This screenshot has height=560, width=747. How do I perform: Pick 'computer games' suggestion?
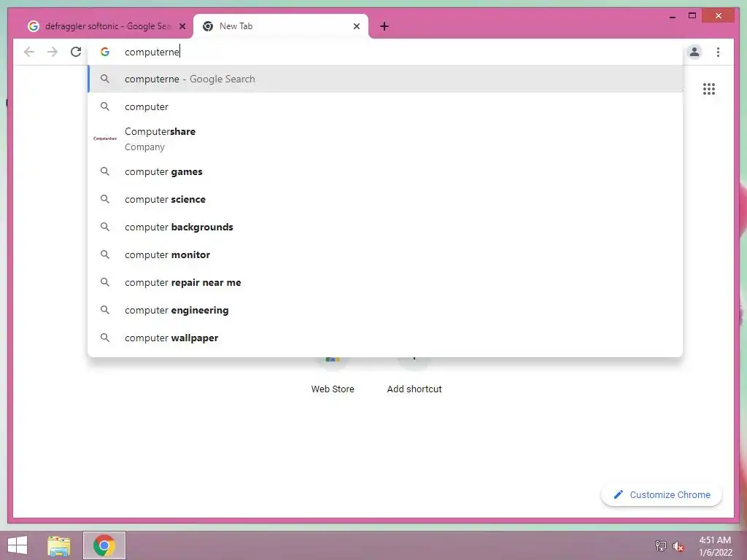(x=385, y=172)
